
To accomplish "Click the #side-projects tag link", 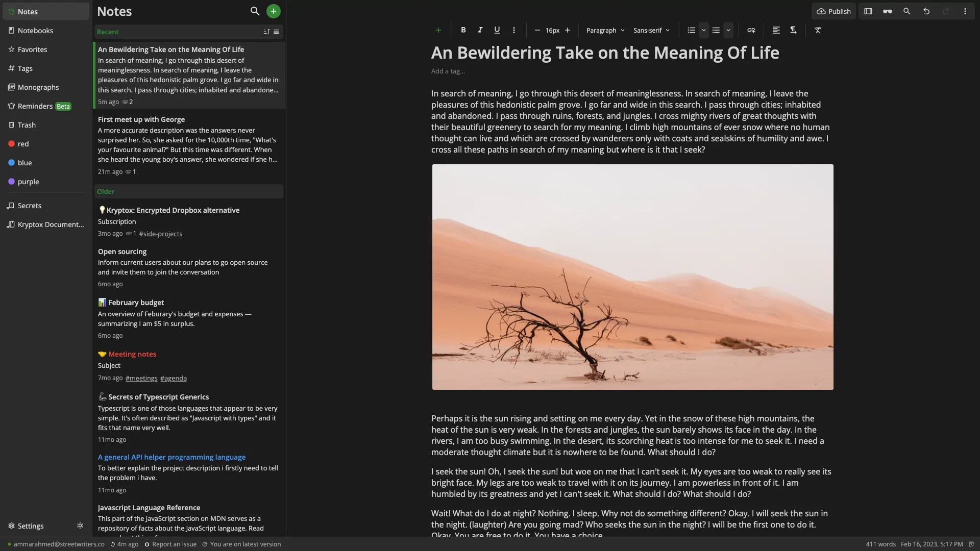I will point(160,234).
